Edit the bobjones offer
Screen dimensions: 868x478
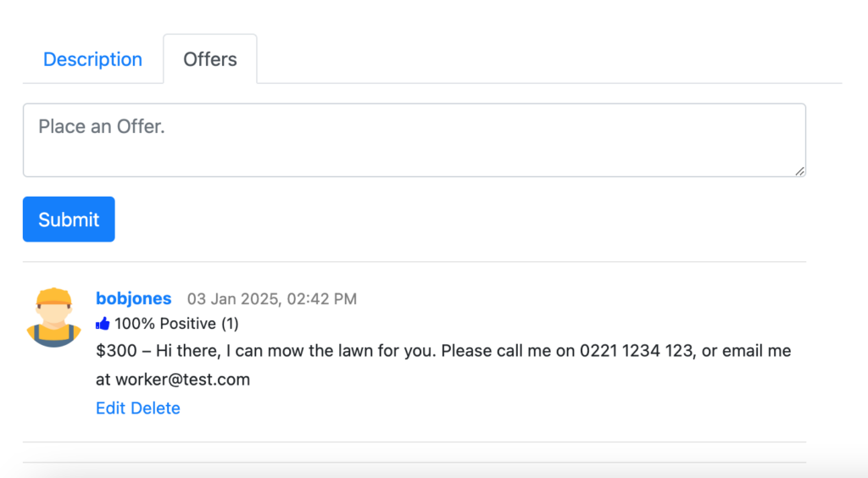(x=110, y=409)
